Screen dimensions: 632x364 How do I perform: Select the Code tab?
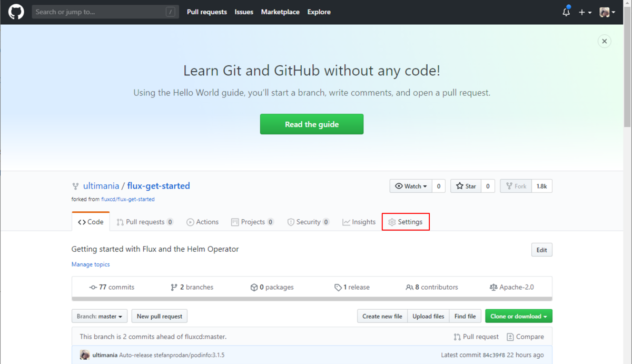point(91,222)
